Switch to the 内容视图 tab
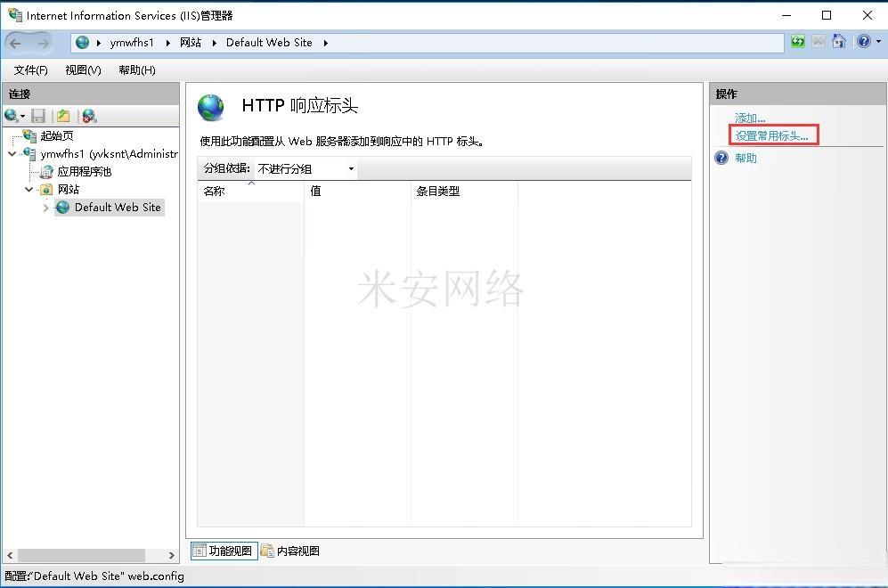Image resolution: width=888 pixels, height=588 pixels. click(x=290, y=551)
